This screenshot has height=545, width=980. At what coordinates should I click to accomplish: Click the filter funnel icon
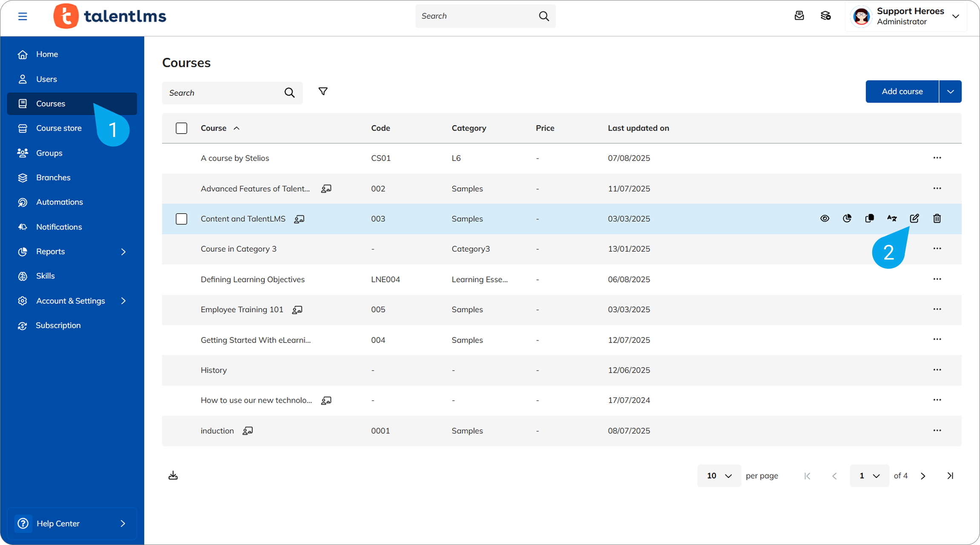point(323,91)
